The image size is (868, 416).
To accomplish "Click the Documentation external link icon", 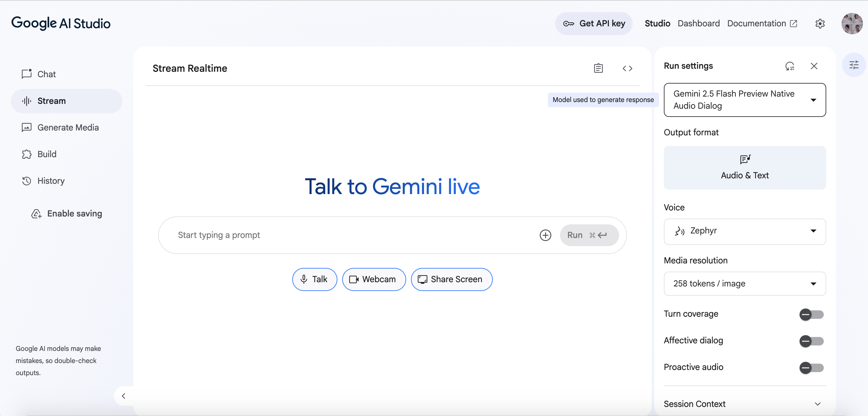I will click(793, 24).
